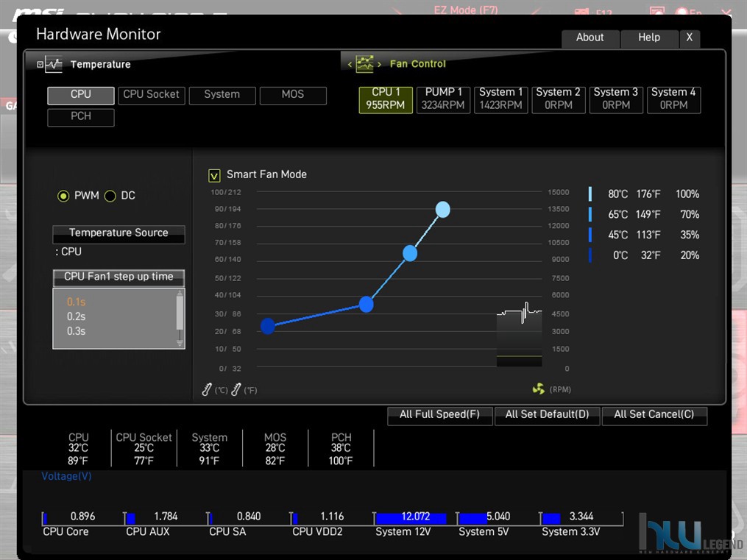Click the 0°C 20% legend swatch

point(590,255)
